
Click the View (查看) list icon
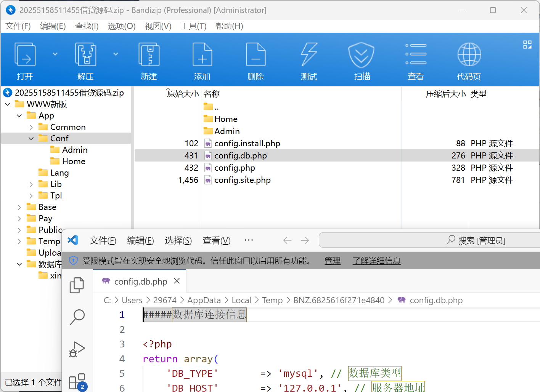coord(416,54)
